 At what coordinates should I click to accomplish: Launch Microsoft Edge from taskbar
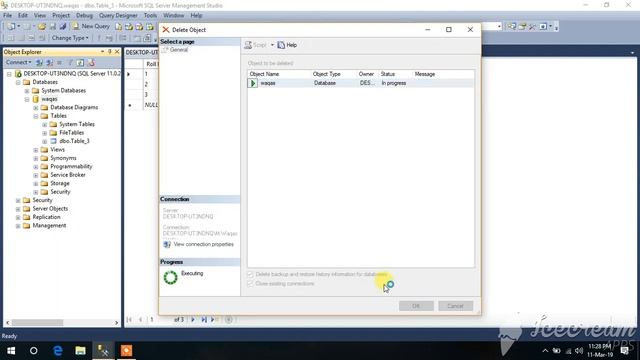coord(58,351)
